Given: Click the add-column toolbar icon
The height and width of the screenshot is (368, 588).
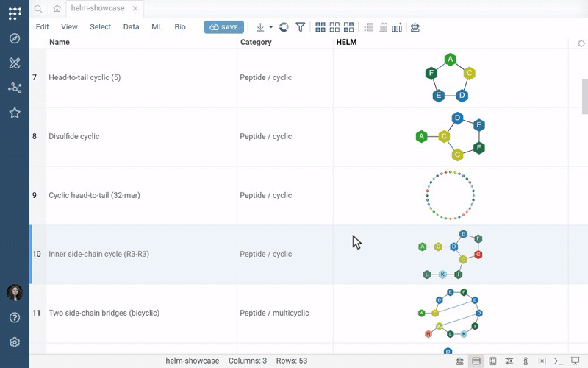Looking at the screenshot, I should pyautogui.click(x=397, y=27).
